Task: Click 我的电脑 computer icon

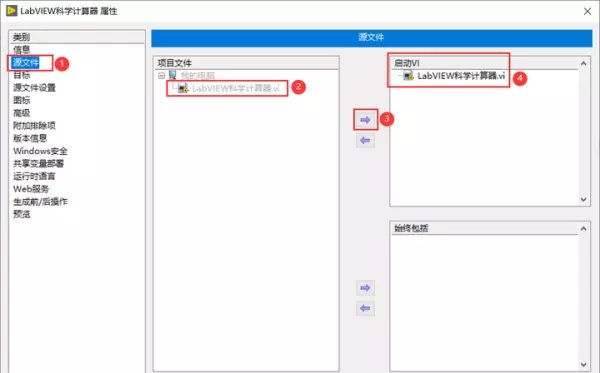Action: pos(173,75)
